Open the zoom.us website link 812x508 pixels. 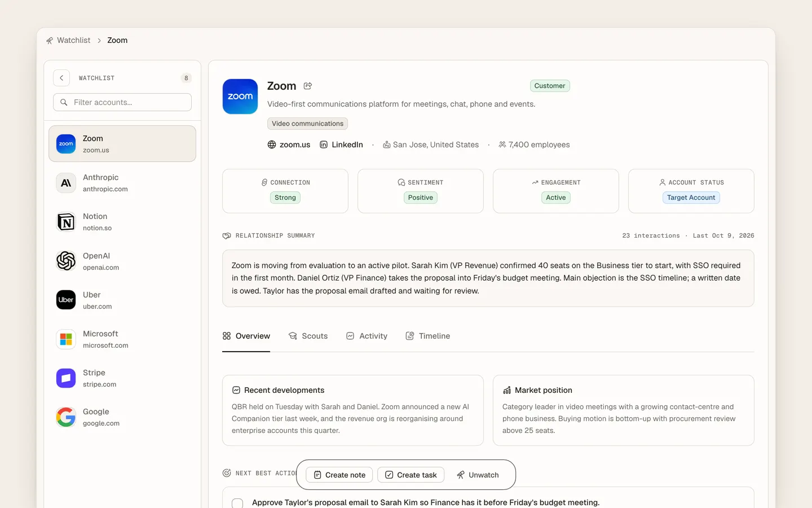[x=295, y=144]
